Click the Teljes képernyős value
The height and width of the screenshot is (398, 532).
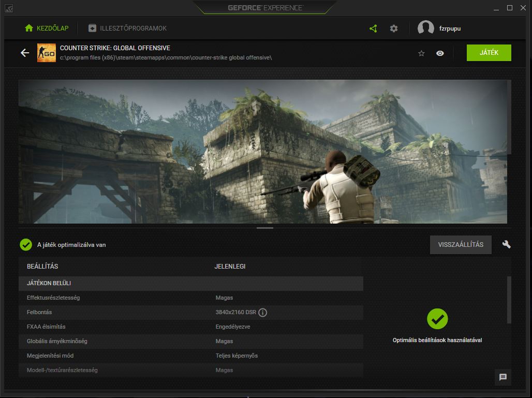237,356
